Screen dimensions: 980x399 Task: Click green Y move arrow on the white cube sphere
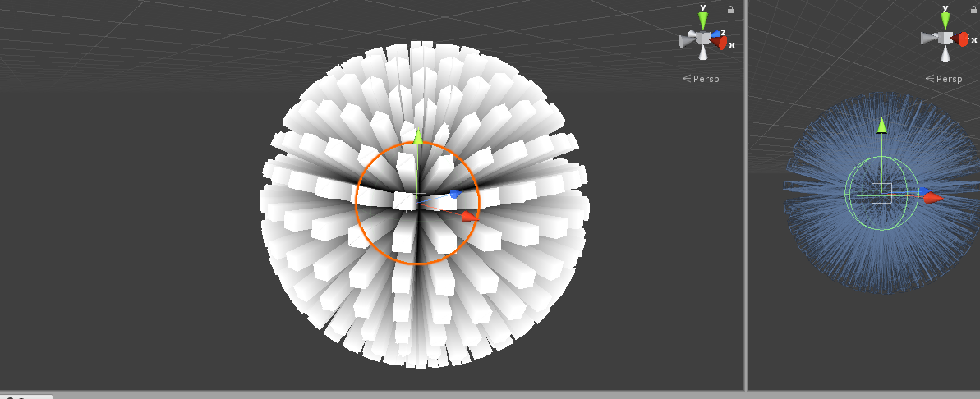(x=417, y=136)
